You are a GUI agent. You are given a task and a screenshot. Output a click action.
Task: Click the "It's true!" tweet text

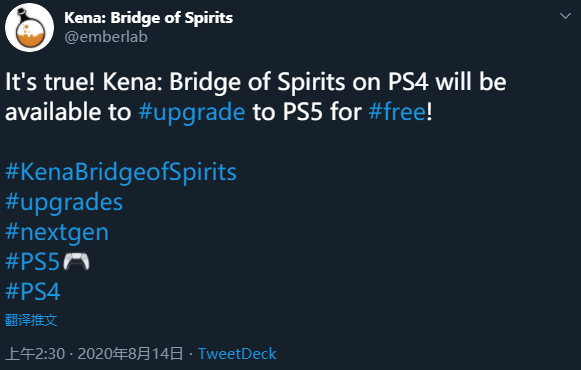click(x=50, y=81)
